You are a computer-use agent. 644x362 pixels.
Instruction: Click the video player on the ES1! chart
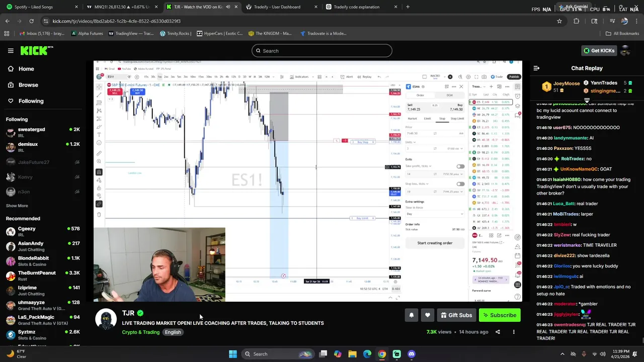pos(308,182)
